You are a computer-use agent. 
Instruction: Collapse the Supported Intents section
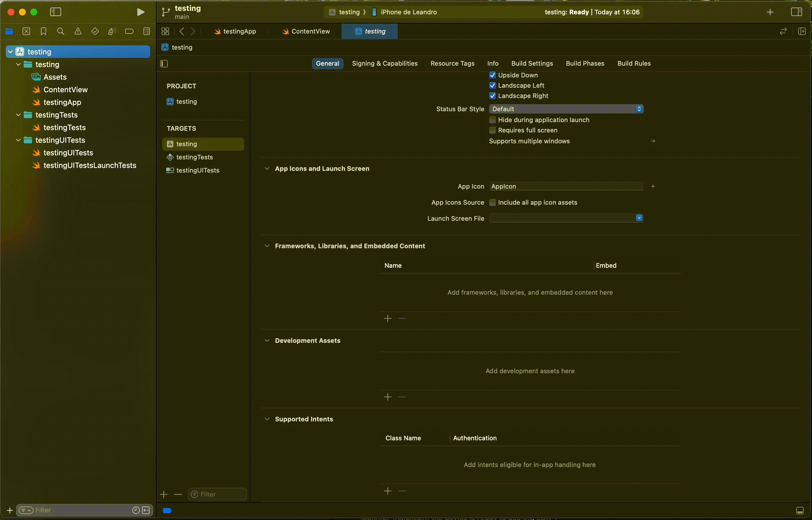267,419
